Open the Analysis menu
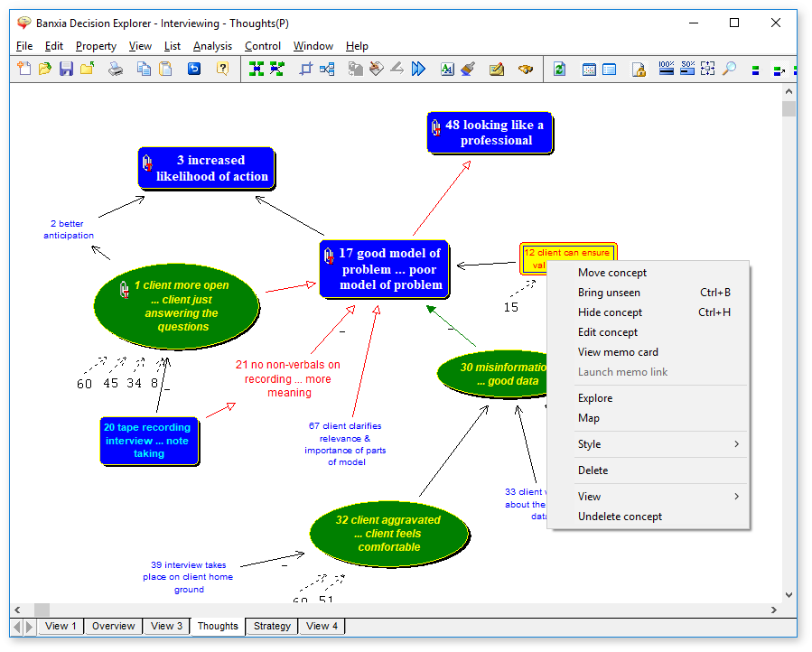 coord(212,46)
